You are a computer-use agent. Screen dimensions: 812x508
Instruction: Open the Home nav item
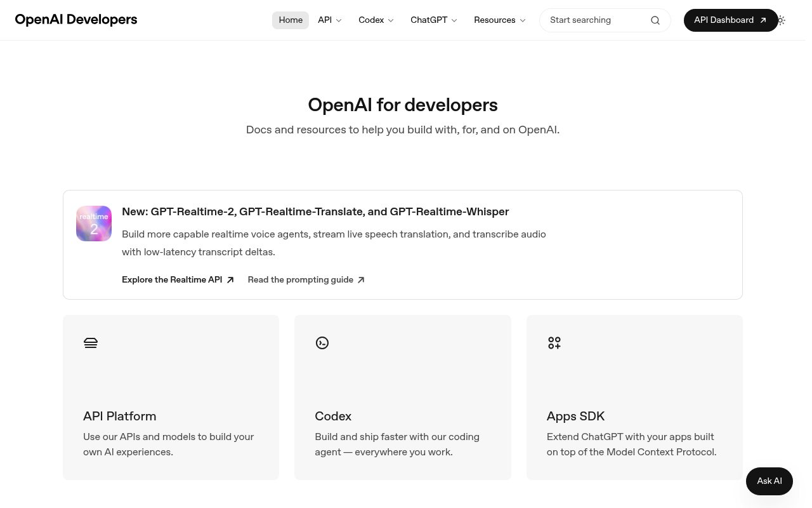click(291, 20)
